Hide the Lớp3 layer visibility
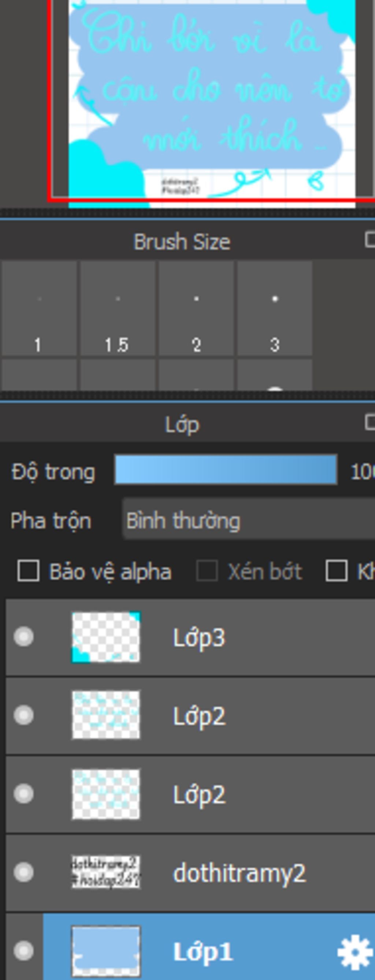Screen dimensions: 375x980 pyautogui.click(x=23, y=636)
